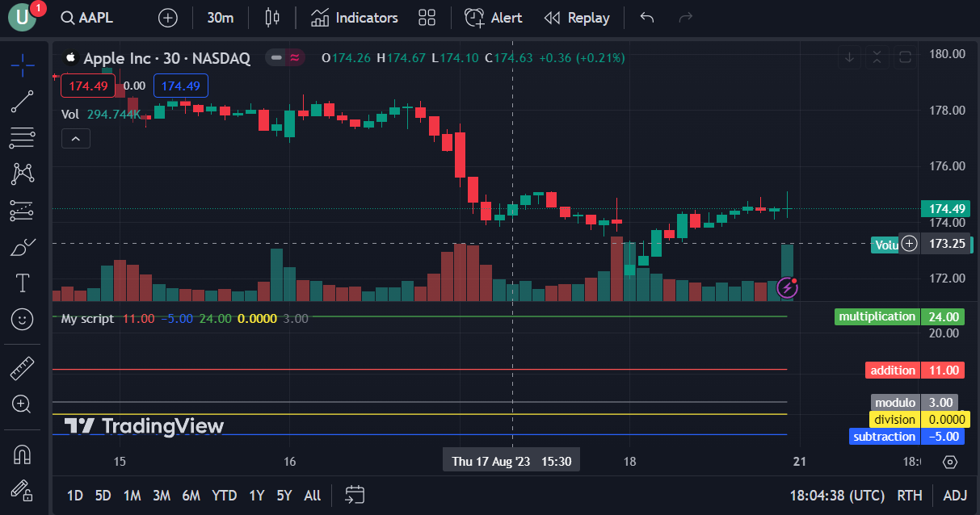Click the Thu 17 Aug '23 time label

511,462
